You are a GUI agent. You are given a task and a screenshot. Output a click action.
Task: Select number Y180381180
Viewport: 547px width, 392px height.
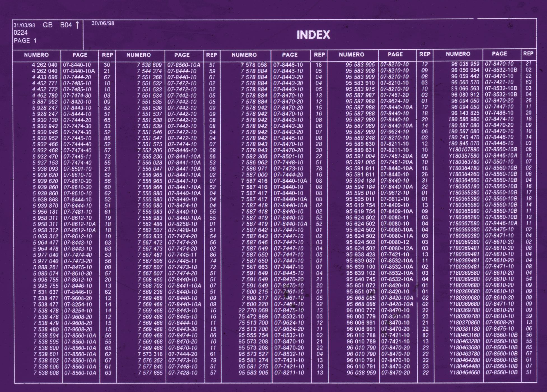[465, 329]
